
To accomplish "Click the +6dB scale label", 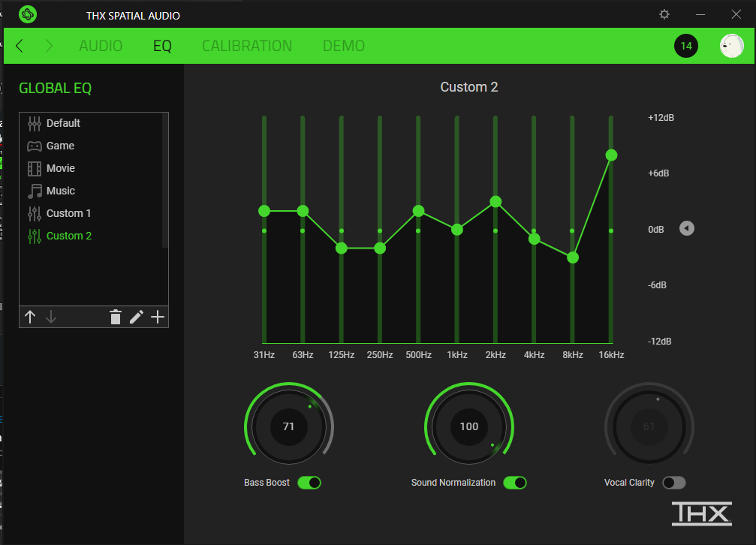I will pyautogui.click(x=658, y=173).
